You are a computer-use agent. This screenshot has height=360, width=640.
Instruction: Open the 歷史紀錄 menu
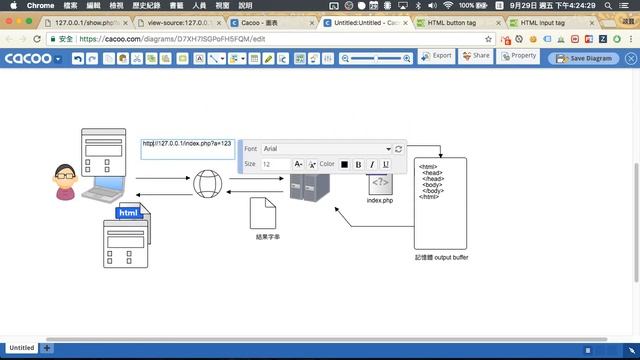click(x=146, y=6)
